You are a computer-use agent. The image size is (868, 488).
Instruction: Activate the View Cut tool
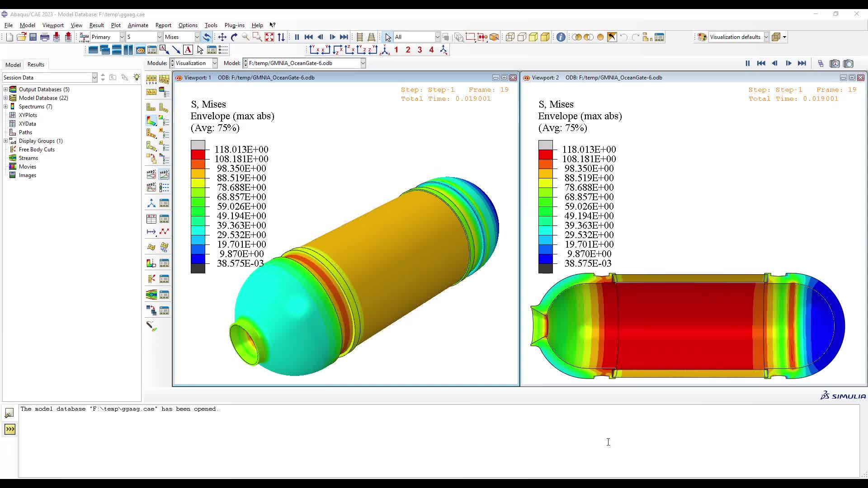coord(151,263)
